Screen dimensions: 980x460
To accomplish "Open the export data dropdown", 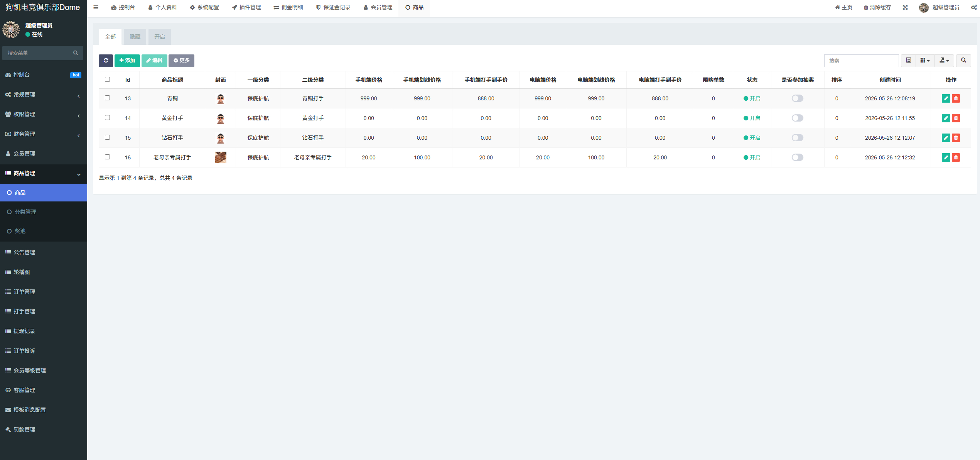I will [x=944, y=61].
